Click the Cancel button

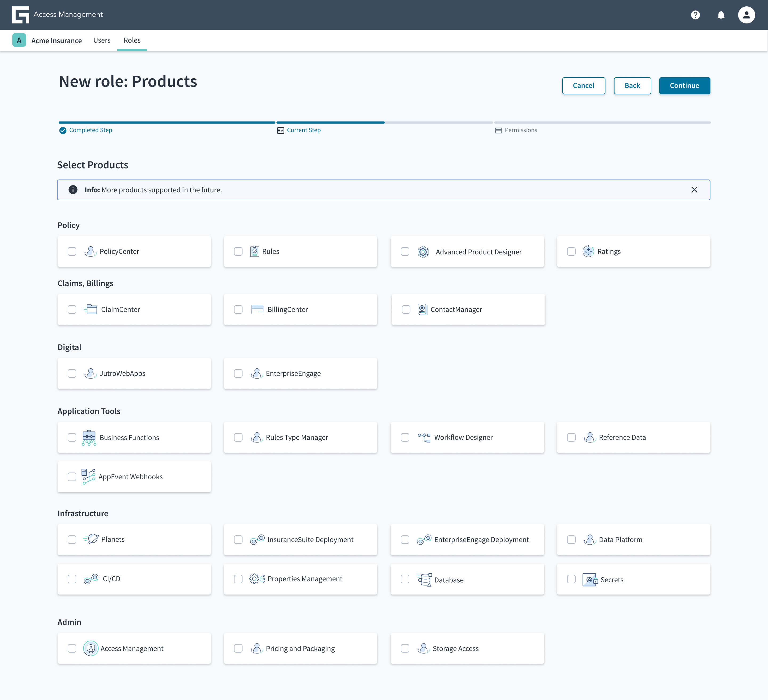583,85
